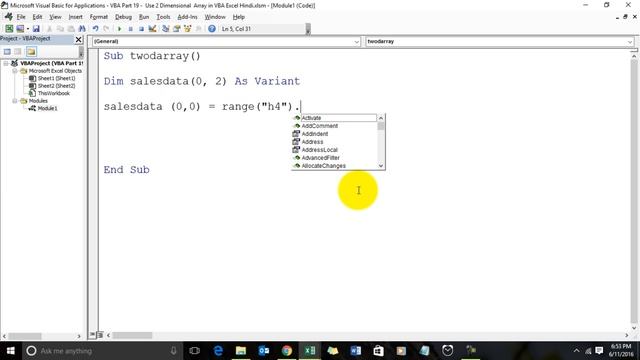Click the Find binoculars icon
Image resolution: width=640 pixels, height=360 pixels.
pos(82,29)
